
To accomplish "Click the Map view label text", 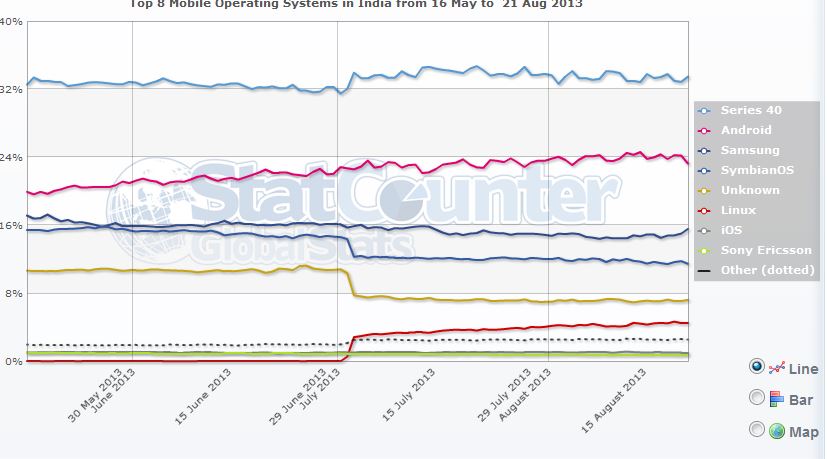I will pyautogui.click(x=803, y=432).
